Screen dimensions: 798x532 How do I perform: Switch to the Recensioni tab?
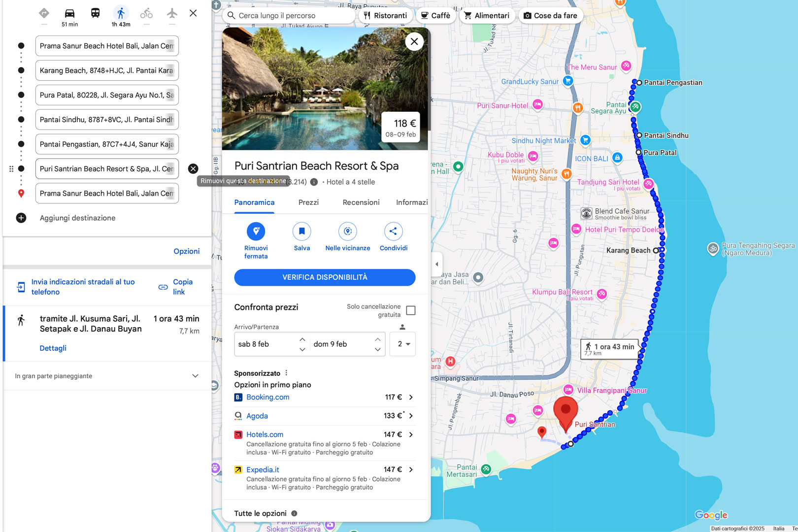361,202
